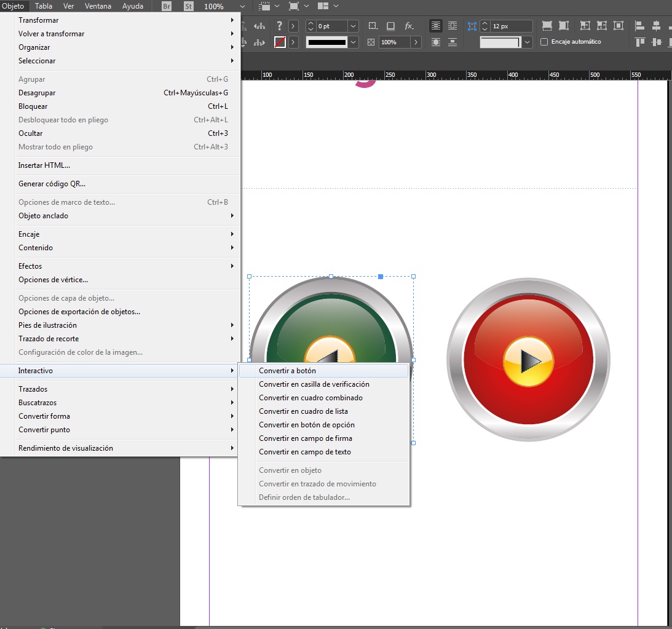Toggle text wrap around bounding box

[x=452, y=25]
